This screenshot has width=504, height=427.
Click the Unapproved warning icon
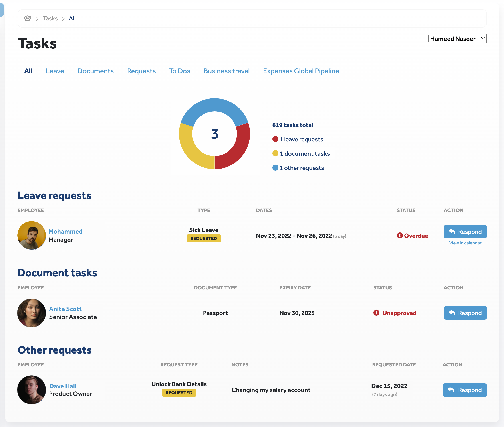coord(376,313)
